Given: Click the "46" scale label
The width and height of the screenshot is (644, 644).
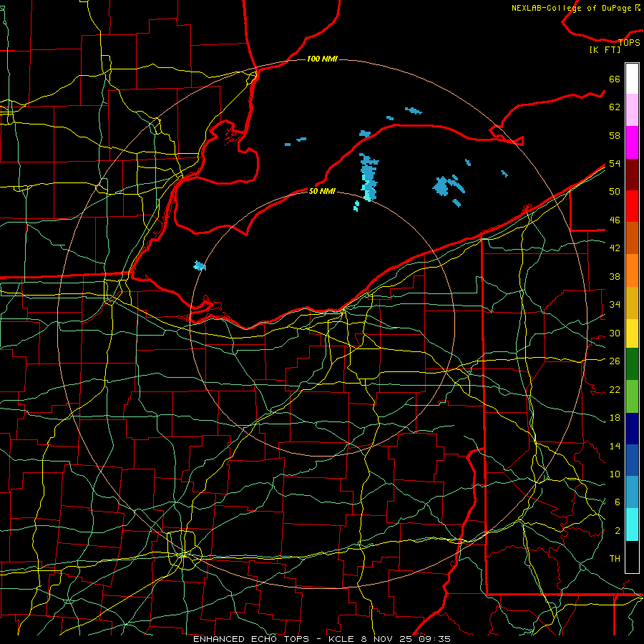Looking at the screenshot, I should 615,220.
